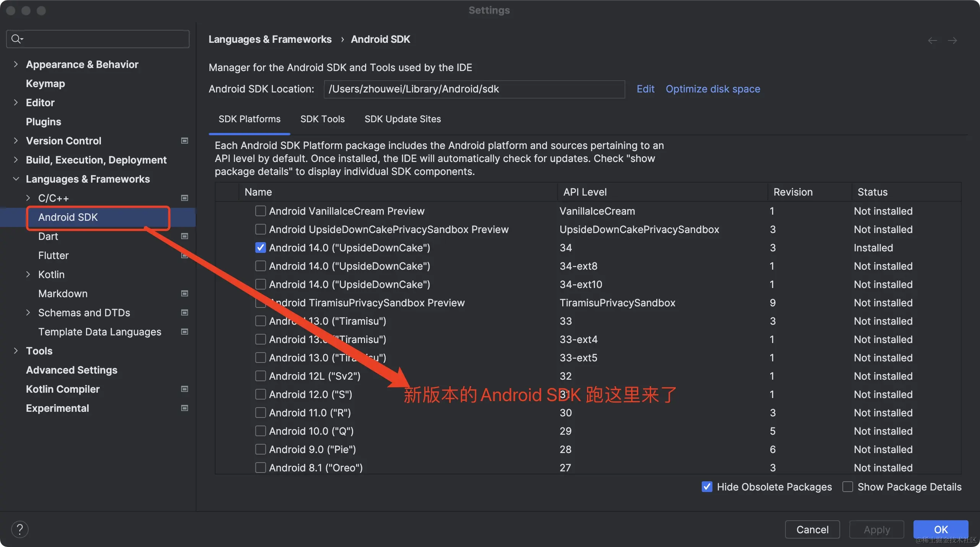Viewport: 980px width, 547px height.
Task: Click the search magnifier icon
Action: click(16, 39)
